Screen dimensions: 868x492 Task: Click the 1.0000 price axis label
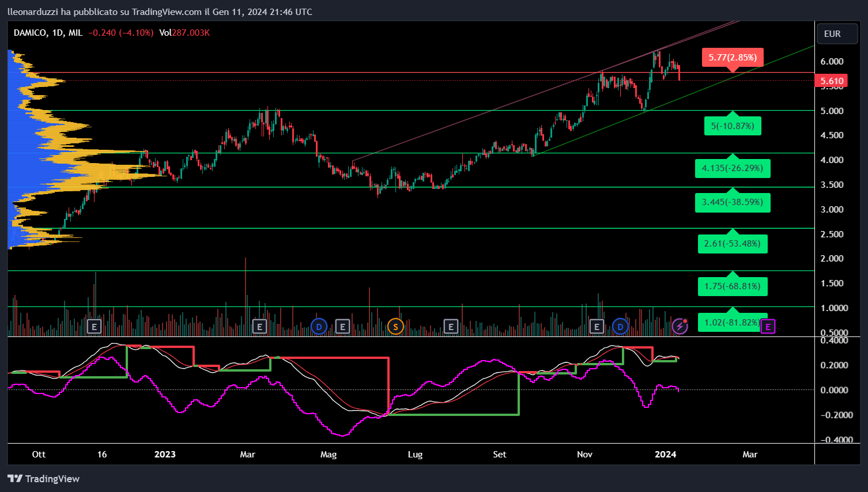pos(834,308)
